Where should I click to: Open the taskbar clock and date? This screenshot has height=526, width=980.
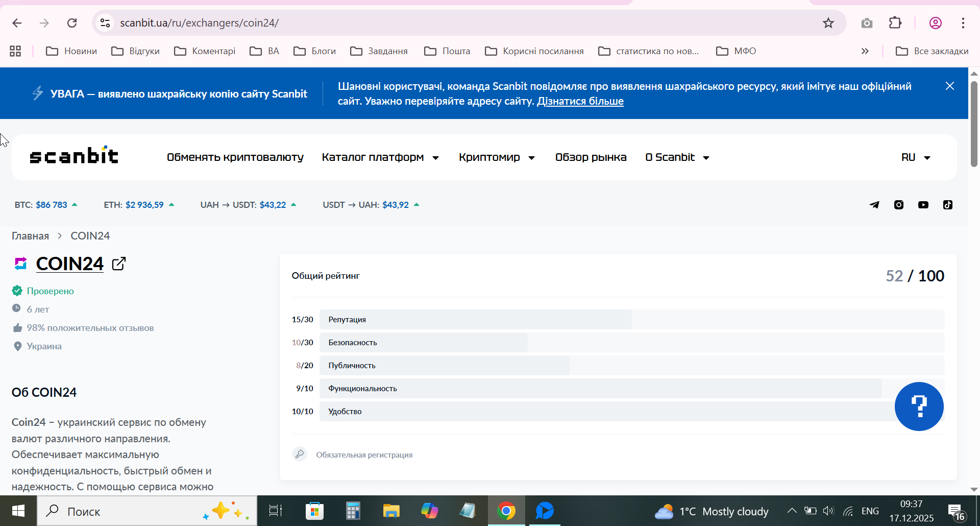tap(912, 511)
